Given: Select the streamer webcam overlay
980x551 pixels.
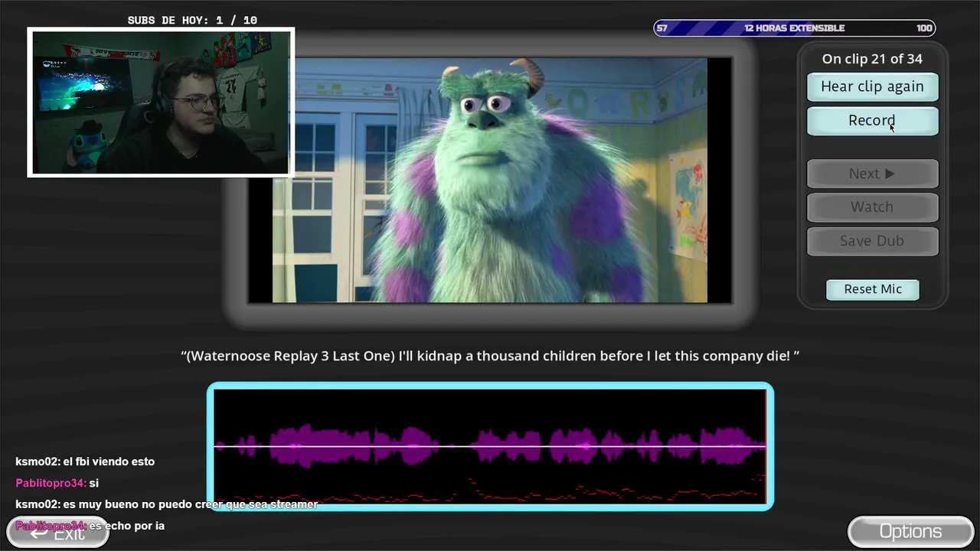Looking at the screenshot, I should (x=161, y=103).
